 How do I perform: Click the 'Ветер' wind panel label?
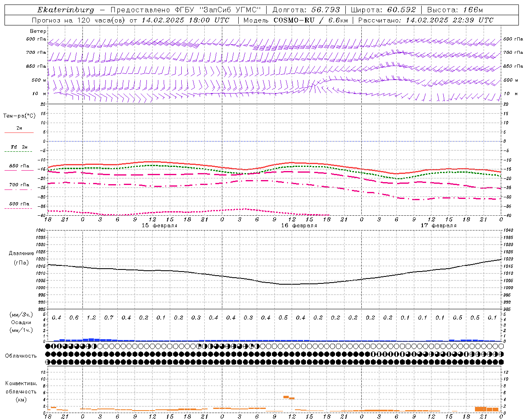(38, 31)
